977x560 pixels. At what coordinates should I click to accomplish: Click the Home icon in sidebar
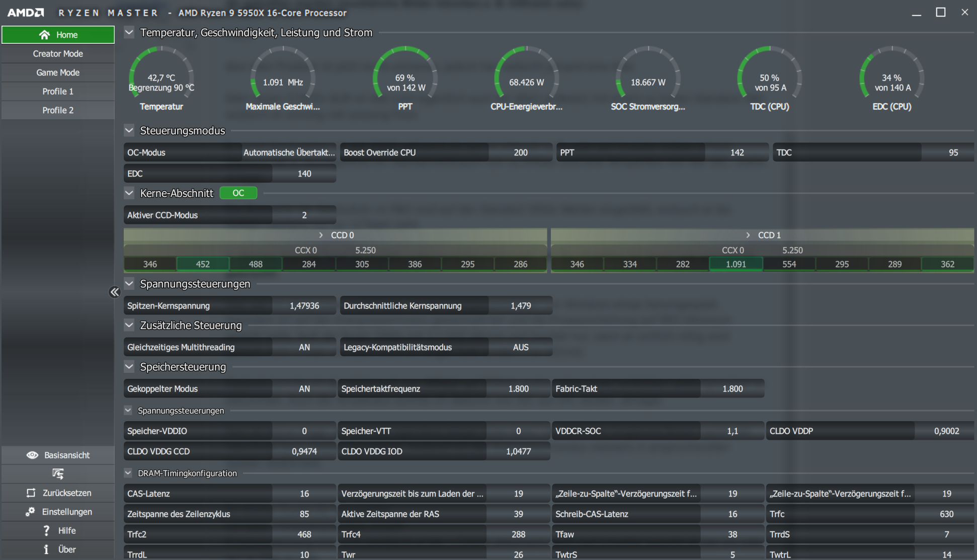tap(45, 35)
